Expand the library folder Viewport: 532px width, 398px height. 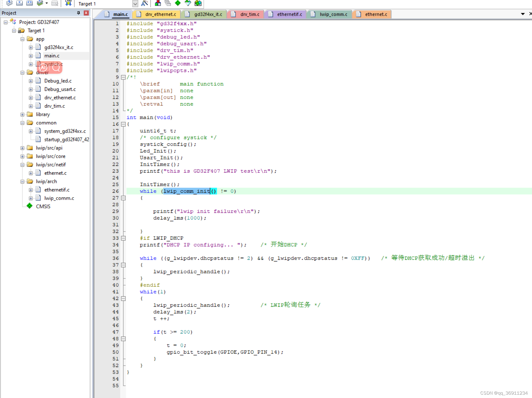tap(22, 114)
